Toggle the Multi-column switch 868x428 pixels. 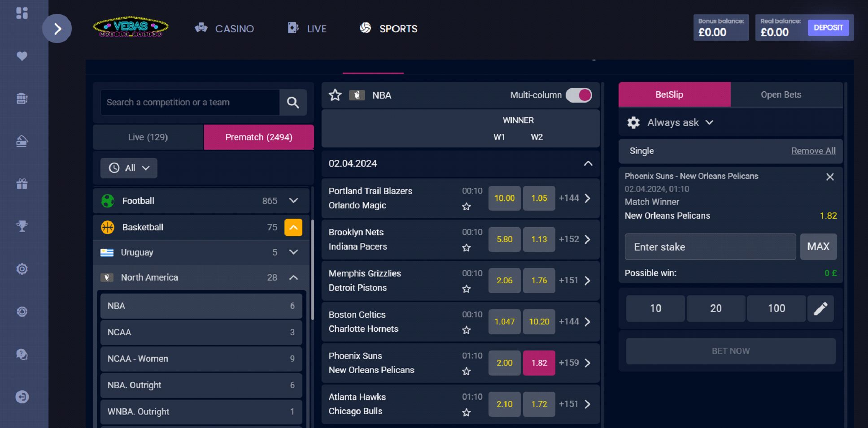click(x=579, y=95)
